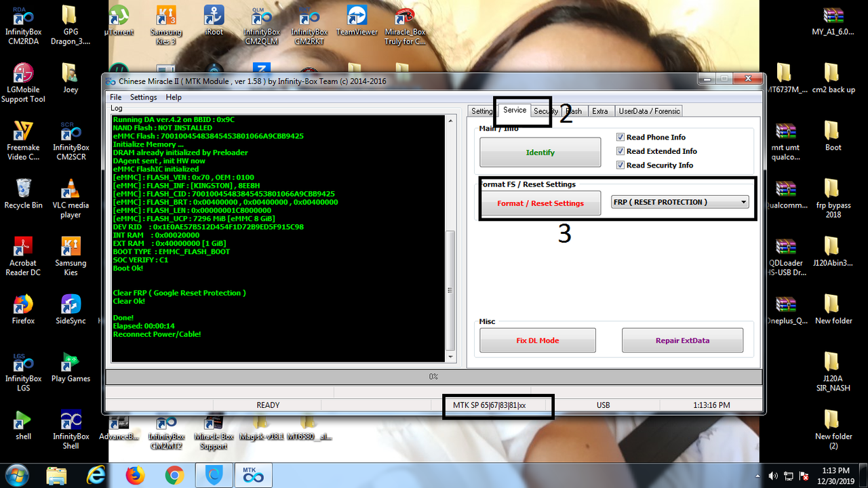
Task: Select the SideSync desktop icon
Action: pos(71,309)
